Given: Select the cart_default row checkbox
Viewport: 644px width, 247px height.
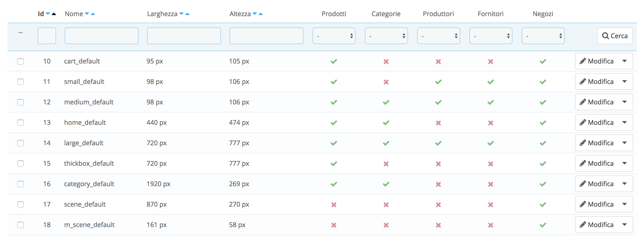Looking at the screenshot, I should pyautogui.click(x=20, y=61).
